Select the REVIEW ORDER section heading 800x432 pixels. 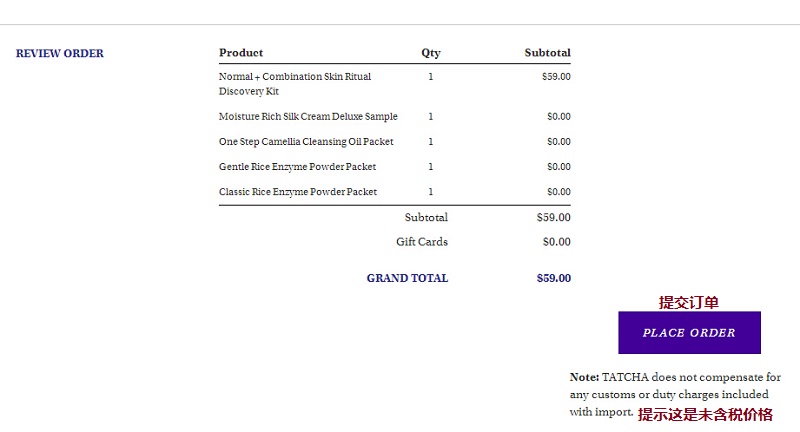click(60, 54)
